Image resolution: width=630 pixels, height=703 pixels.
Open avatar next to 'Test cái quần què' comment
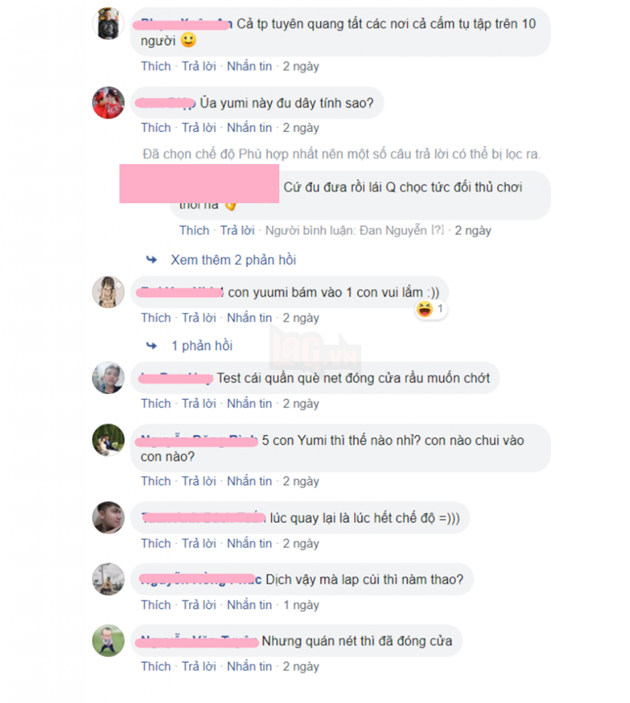tap(108, 378)
